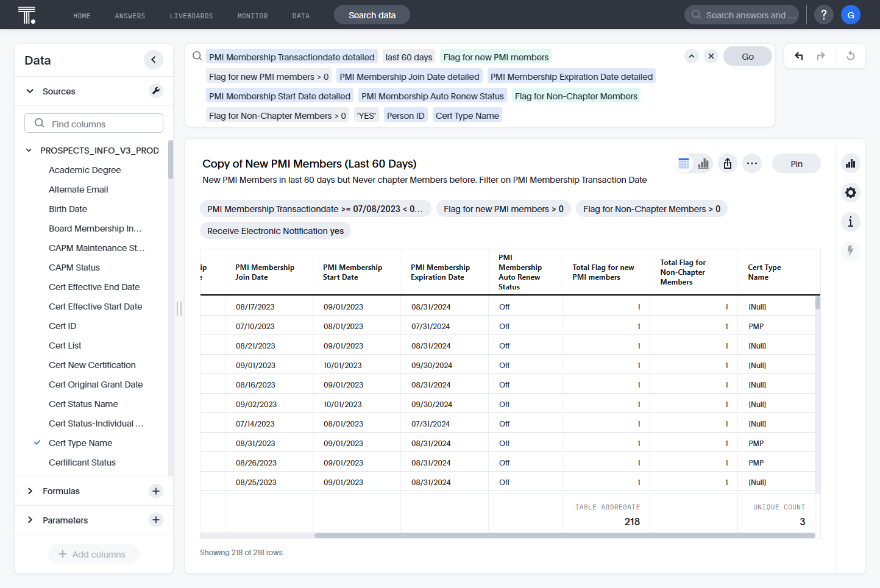
Task: Click the Search data button
Action: point(372,15)
